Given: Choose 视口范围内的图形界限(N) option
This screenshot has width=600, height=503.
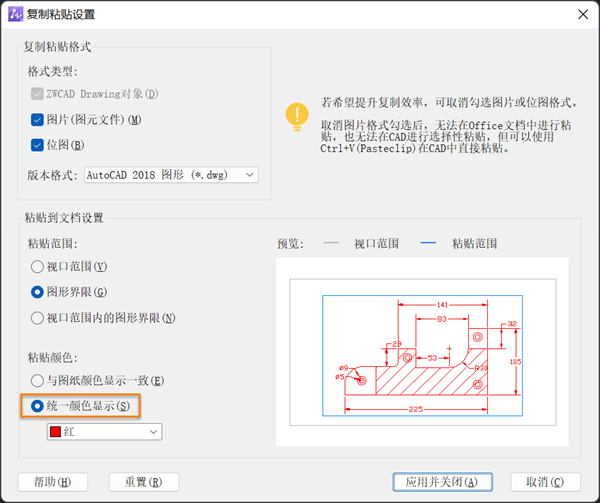Looking at the screenshot, I should (37, 318).
